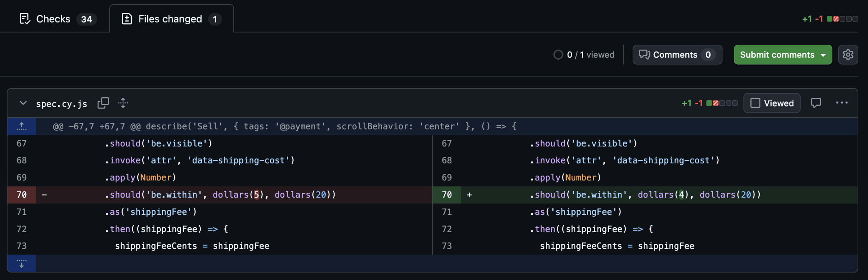Screen dimensions: 868x280
Task: Open diff settings gear icon
Action: tap(848, 54)
